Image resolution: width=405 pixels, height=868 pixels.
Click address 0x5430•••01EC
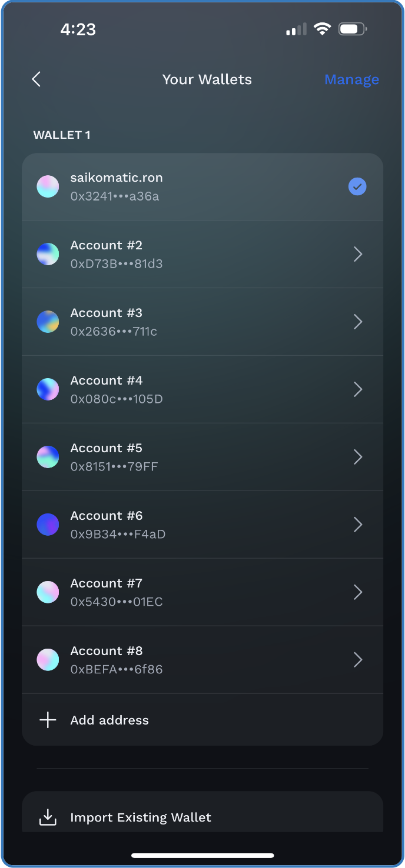[x=117, y=602]
